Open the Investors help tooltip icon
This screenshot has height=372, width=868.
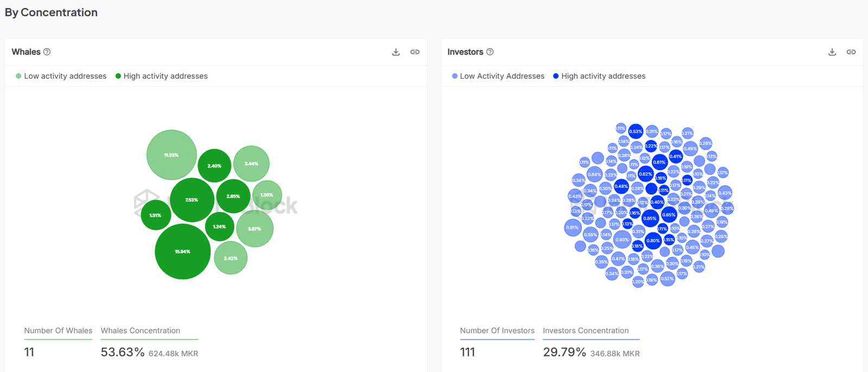pos(490,52)
